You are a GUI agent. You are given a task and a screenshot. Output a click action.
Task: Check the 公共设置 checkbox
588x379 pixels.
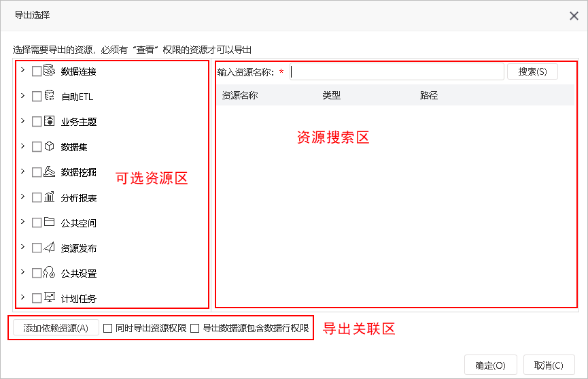(37, 273)
